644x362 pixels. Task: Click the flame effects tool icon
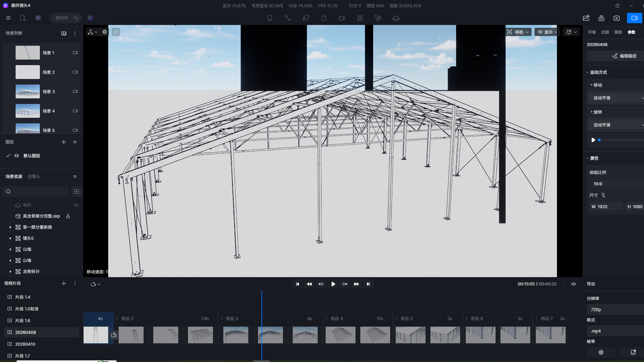coord(324,18)
